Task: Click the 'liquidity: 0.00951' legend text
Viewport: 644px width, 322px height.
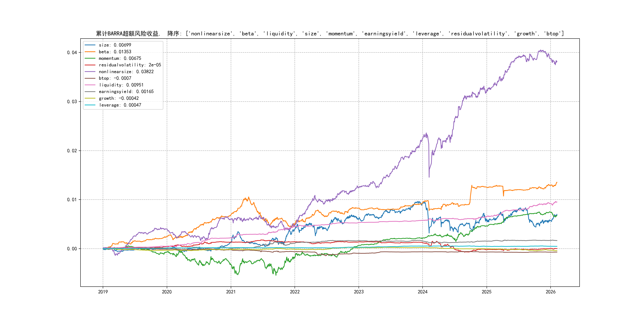Action: 121,85
